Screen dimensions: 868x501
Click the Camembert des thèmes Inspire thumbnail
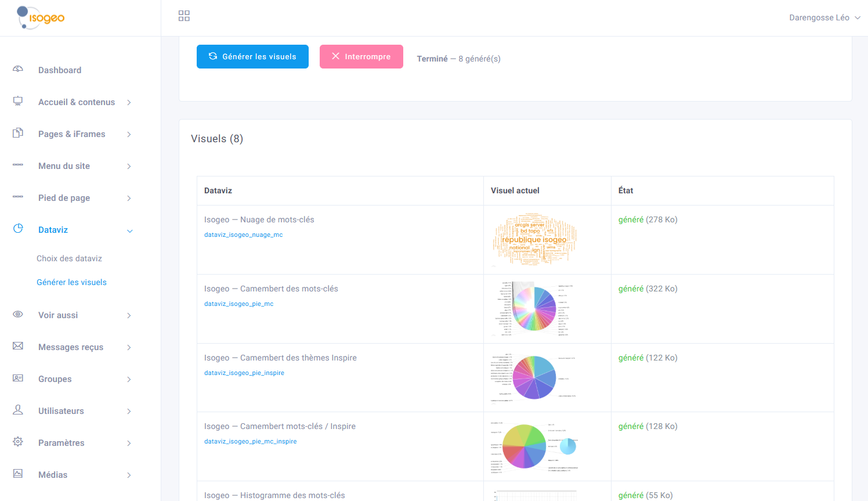coord(534,377)
